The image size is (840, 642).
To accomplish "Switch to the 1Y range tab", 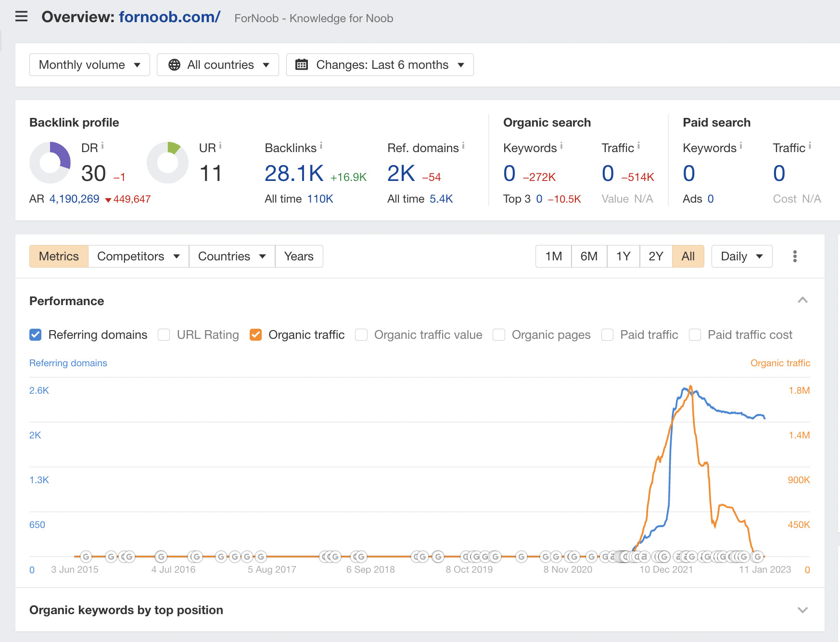I will click(623, 256).
